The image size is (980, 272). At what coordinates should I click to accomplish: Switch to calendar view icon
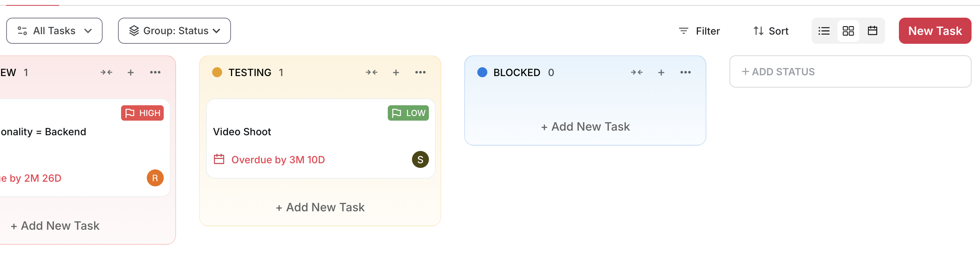(872, 31)
